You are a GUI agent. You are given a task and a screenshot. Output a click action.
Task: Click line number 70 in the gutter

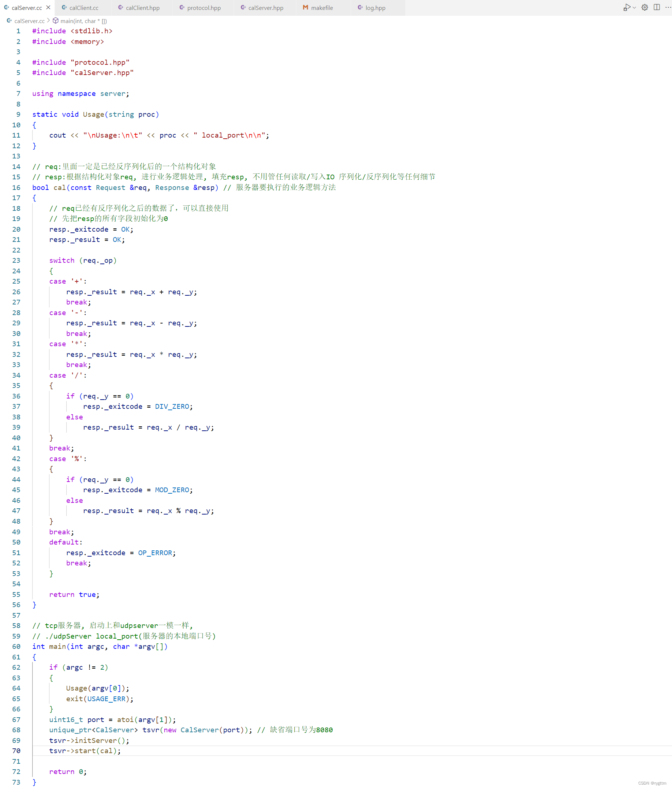(16, 751)
